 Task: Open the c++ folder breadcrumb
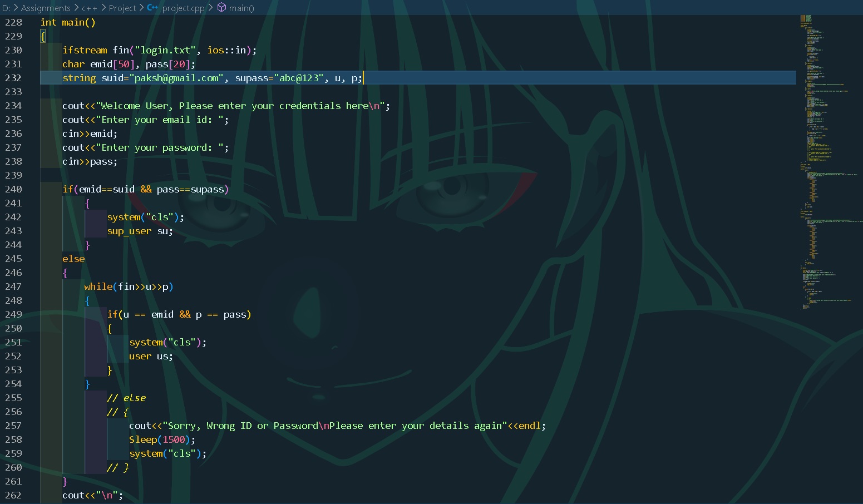[89, 8]
